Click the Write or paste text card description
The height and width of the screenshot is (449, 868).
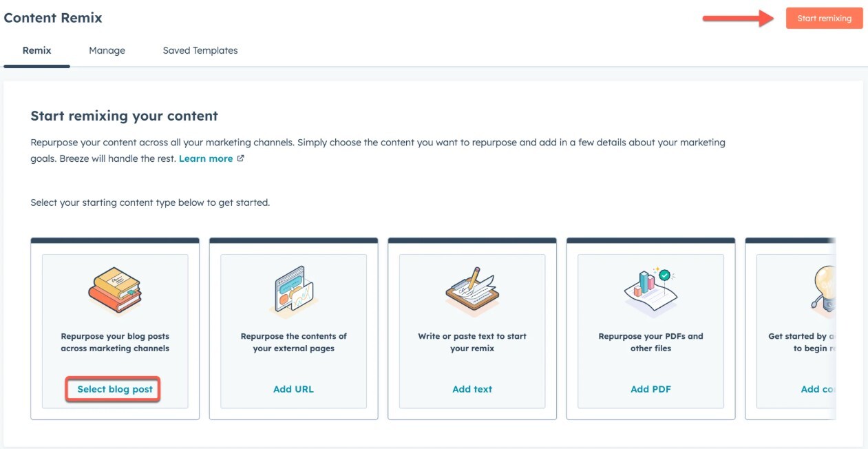472,342
